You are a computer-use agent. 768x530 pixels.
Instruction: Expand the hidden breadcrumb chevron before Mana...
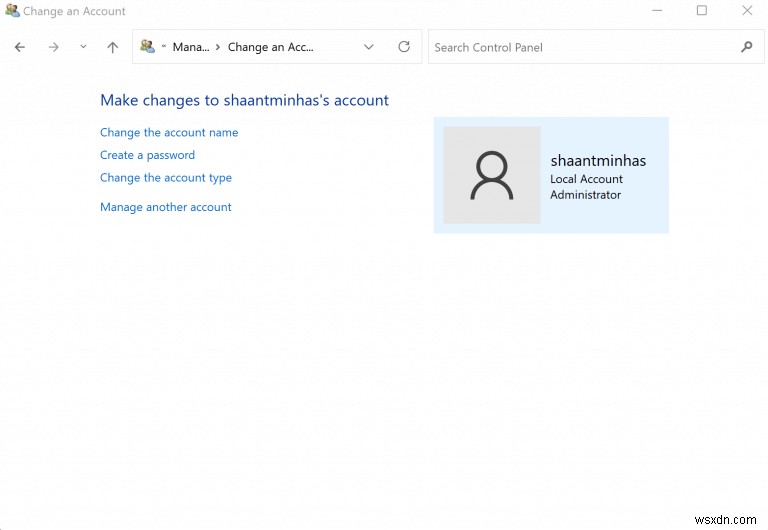point(163,47)
